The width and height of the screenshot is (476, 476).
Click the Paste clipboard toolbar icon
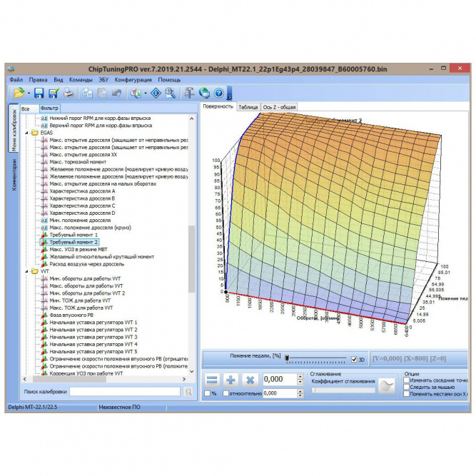pos(102,93)
